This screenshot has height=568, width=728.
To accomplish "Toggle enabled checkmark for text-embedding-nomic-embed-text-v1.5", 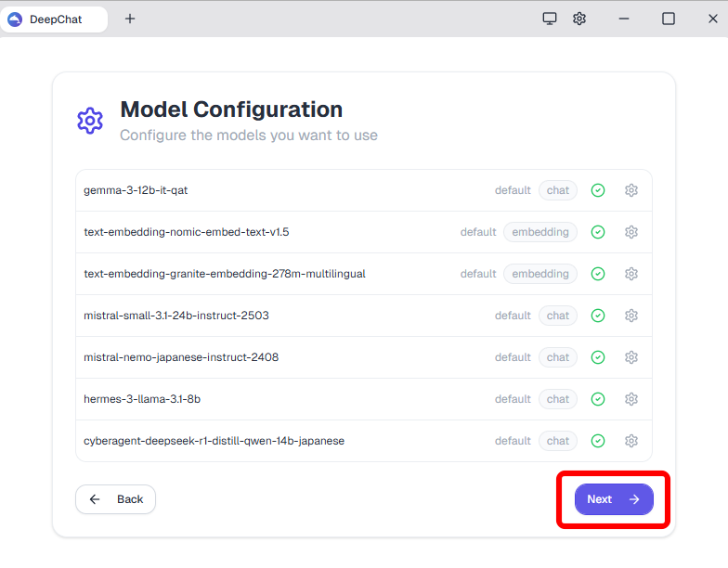I will click(x=598, y=232).
